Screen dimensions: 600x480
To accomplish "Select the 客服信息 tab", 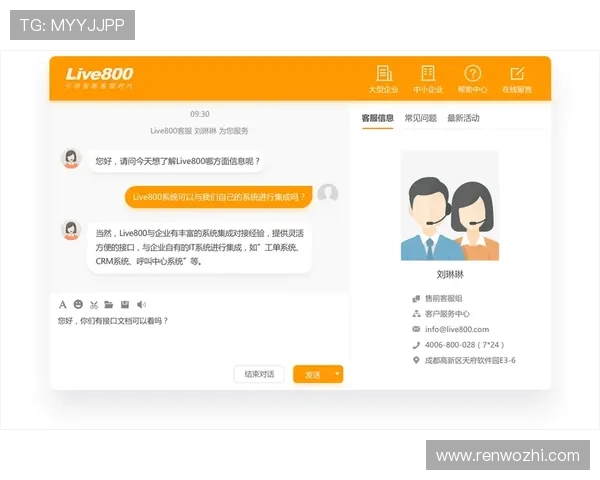I will pos(377,118).
